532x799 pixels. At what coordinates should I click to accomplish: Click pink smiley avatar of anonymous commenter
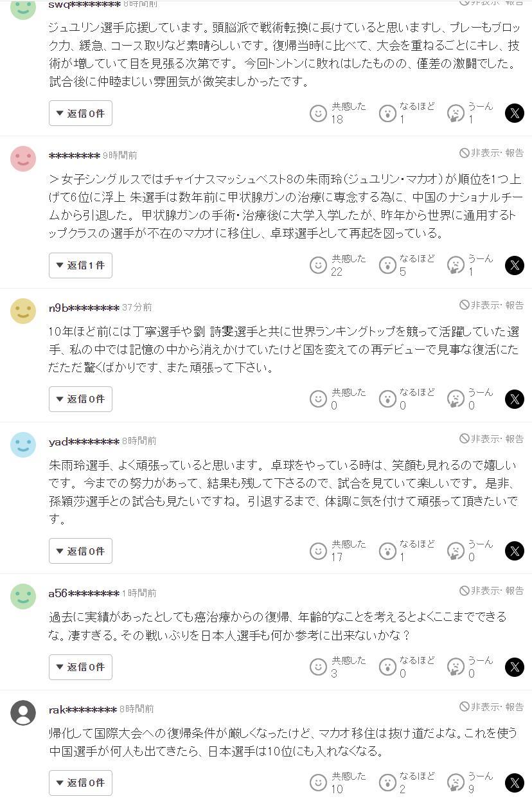point(23,159)
